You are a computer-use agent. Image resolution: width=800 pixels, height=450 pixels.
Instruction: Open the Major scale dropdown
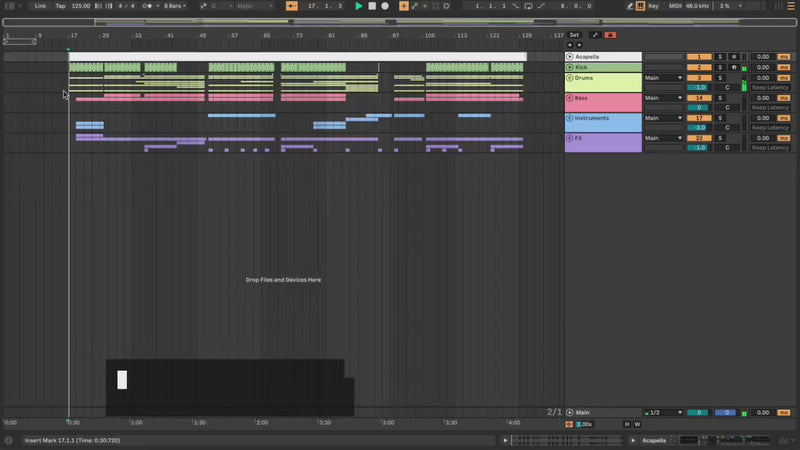pyautogui.click(x=253, y=6)
